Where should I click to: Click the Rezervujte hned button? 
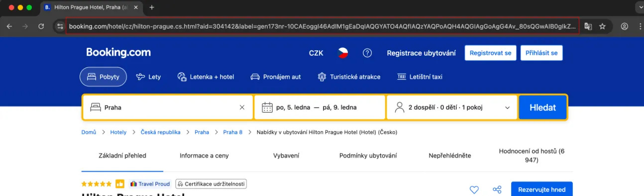coord(542,190)
